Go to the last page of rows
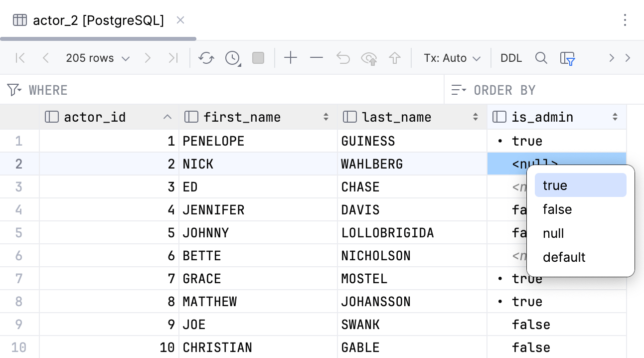644x358 pixels. [173, 58]
